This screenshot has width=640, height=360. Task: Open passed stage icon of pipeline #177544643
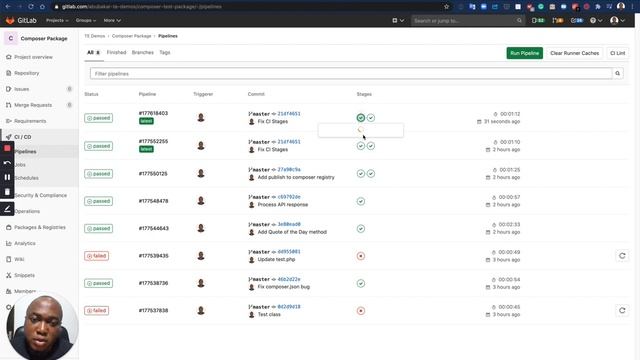point(361,229)
